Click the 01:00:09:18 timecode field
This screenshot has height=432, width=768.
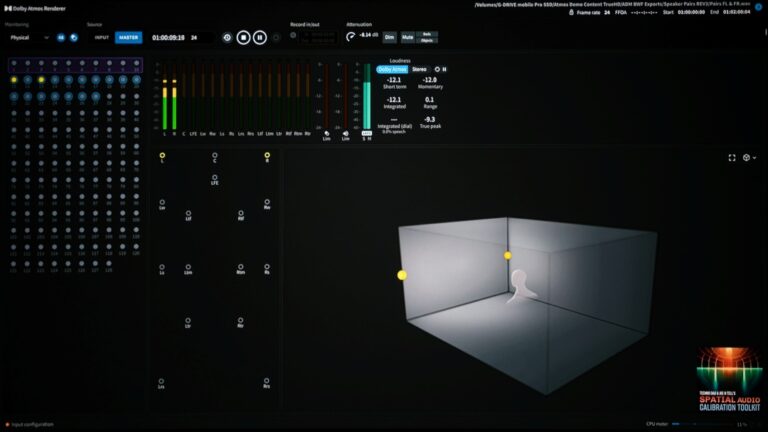(168, 38)
